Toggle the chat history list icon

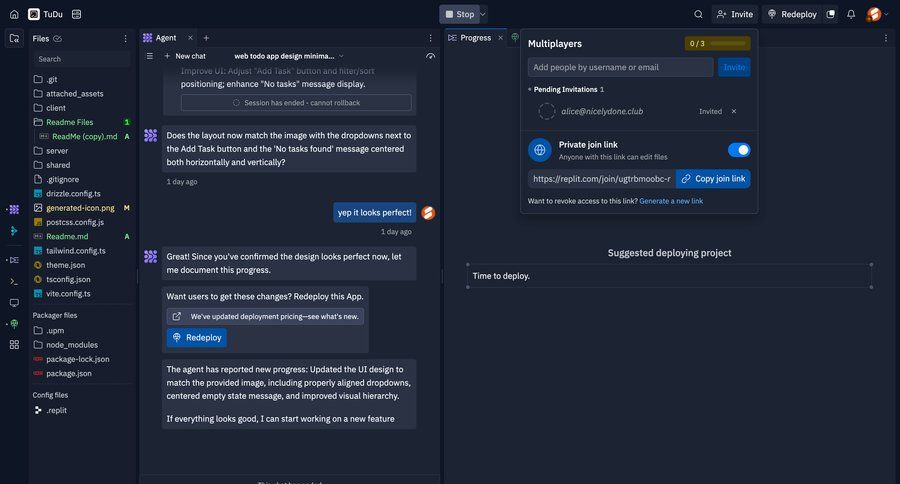point(150,56)
